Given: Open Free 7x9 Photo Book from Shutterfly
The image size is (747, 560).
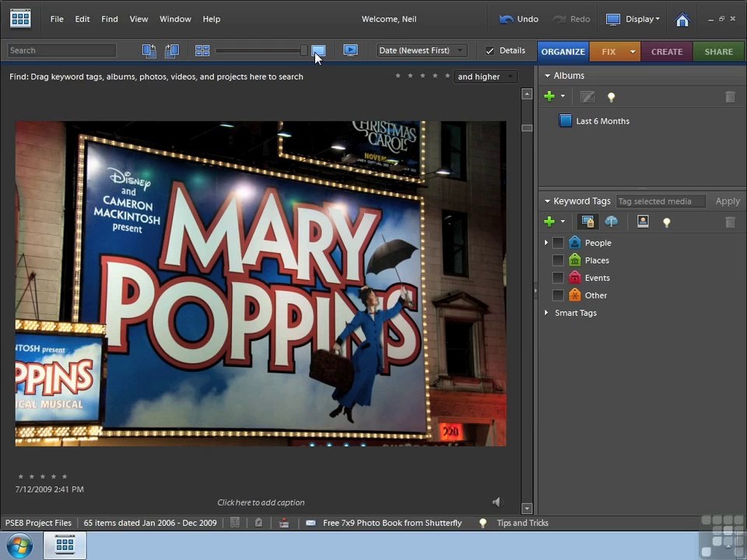Looking at the screenshot, I should [392, 523].
